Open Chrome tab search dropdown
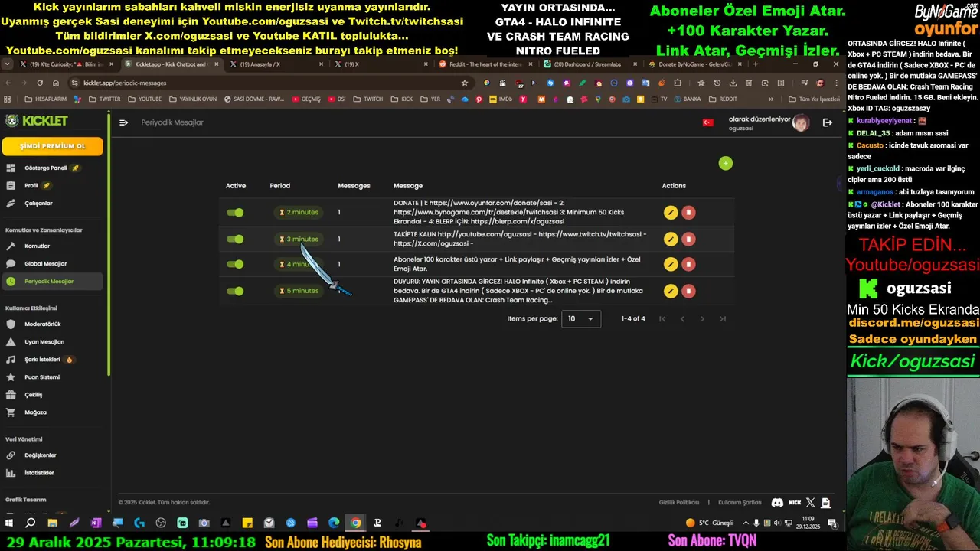Image resolution: width=980 pixels, height=551 pixels. [x=8, y=64]
